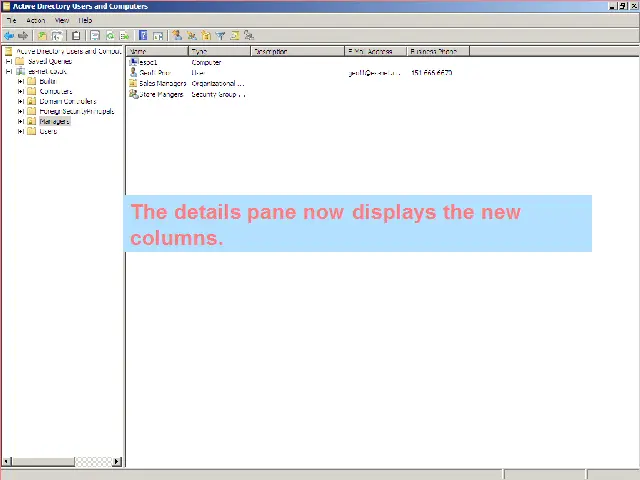Screen dimensions: 640x480
Task: Open the File menu
Action: (11, 20)
